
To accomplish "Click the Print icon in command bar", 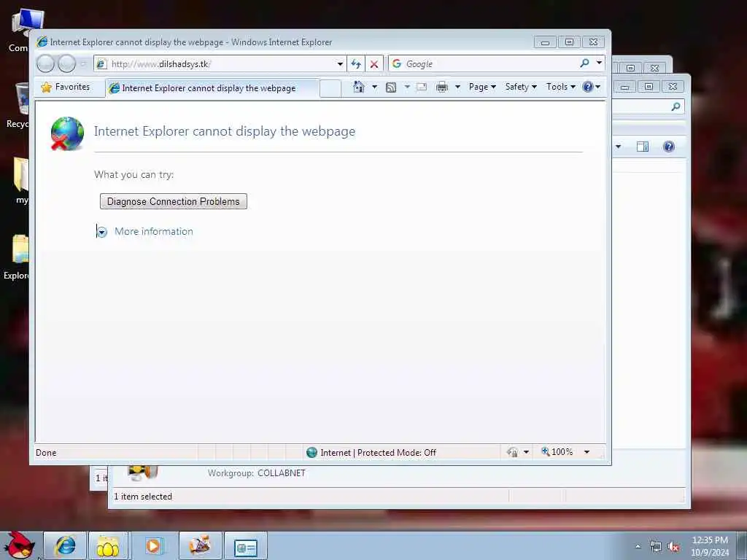I will [x=442, y=87].
